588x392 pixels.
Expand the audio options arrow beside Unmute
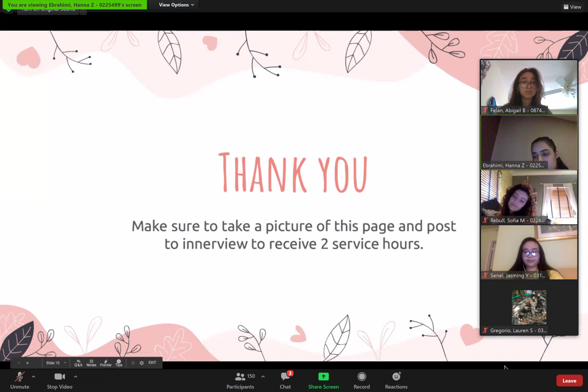(x=34, y=377)
